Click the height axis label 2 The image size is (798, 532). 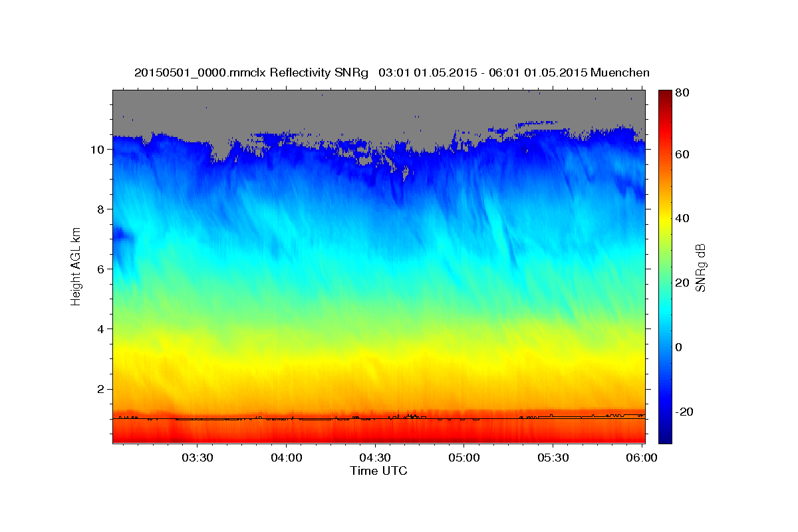(x=100, y=389)
